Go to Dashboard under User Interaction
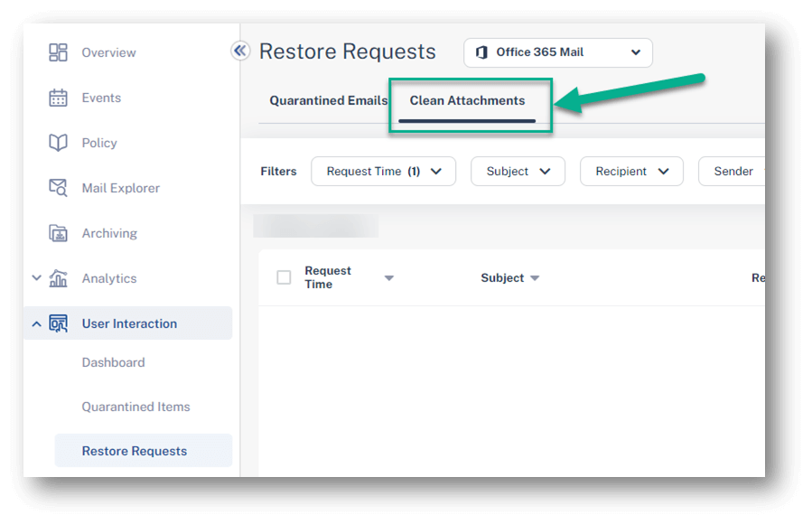The width and height of the screenshot is (812, 524). 114,362
